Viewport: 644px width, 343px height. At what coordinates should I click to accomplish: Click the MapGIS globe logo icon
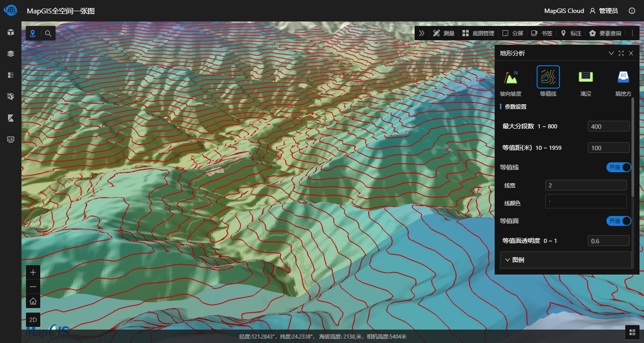(x=10, y=10)
